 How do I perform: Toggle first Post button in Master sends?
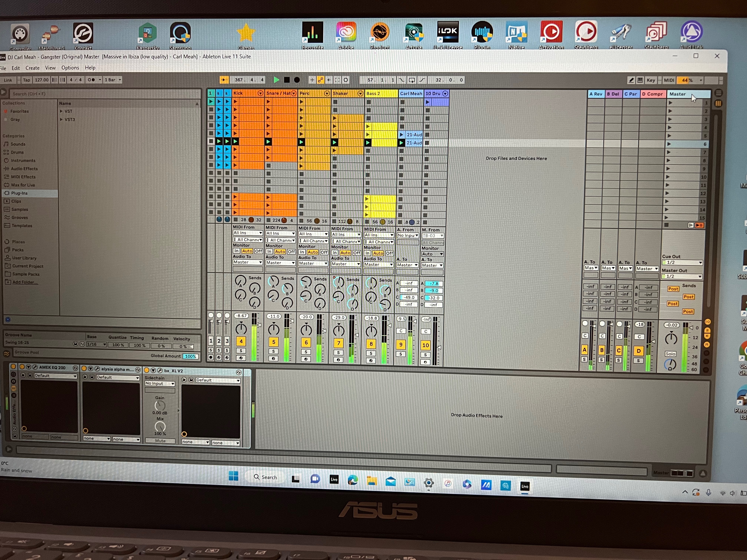point(673,289)
